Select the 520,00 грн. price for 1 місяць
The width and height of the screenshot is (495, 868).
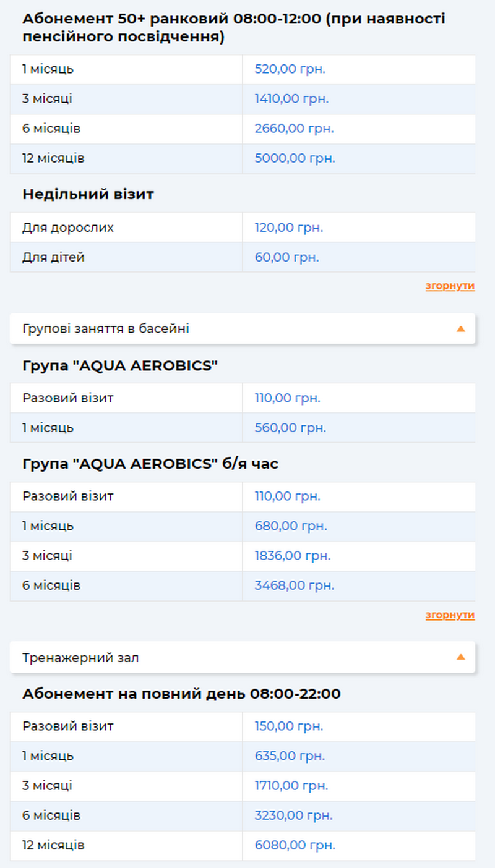click(290, 69)
